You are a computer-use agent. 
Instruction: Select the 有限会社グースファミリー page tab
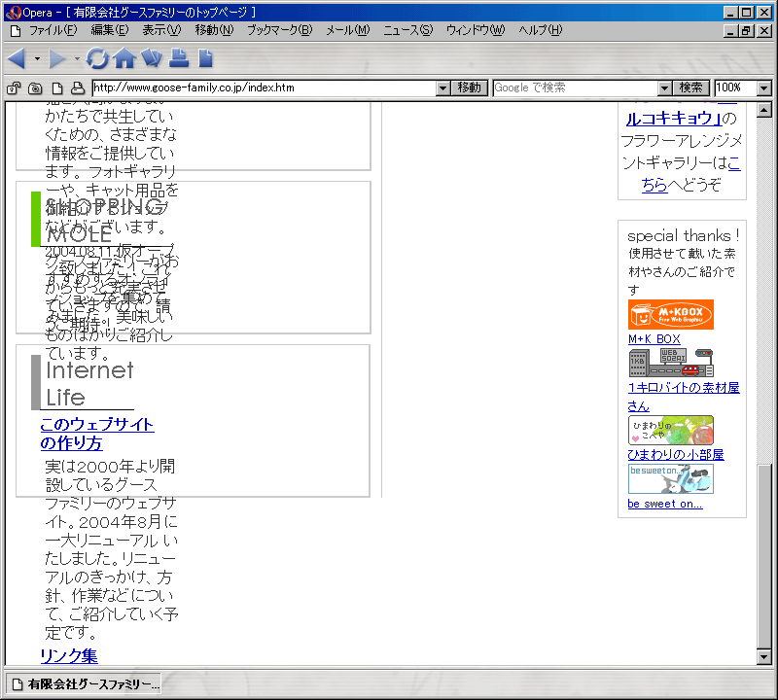pyautogui.click(x=84, y=684)
